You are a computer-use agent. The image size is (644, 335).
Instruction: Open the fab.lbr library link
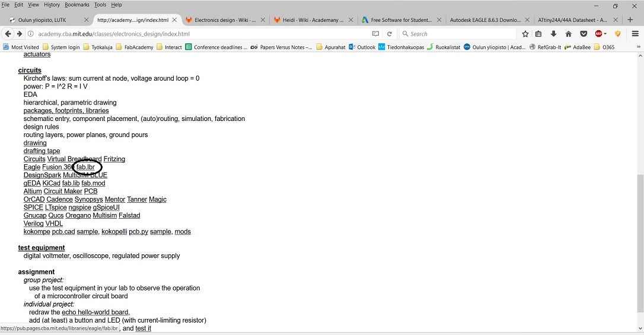[85, 167]
